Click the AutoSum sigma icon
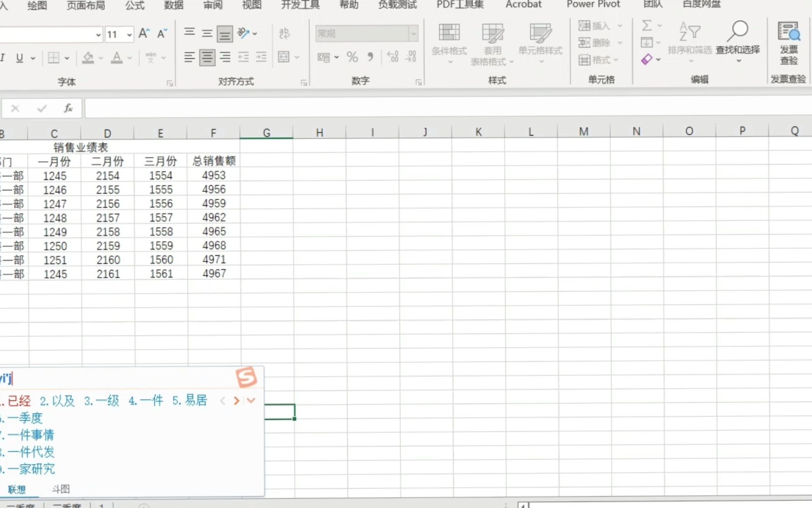Screen dimensions: 812x508 coord(647,25)
